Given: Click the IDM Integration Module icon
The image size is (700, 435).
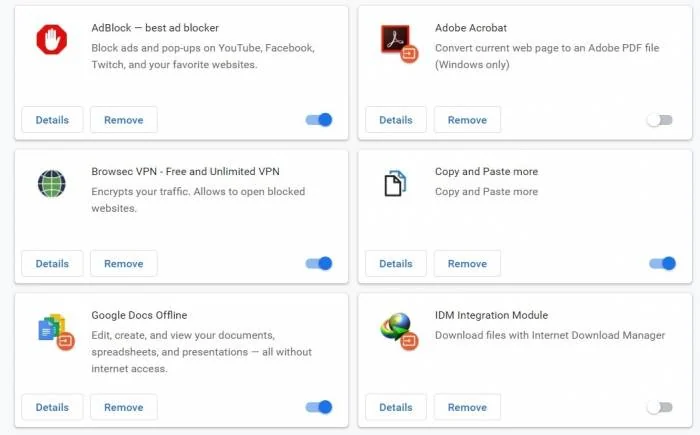Looking at the screenshot, I should click(x=399, y=331).
